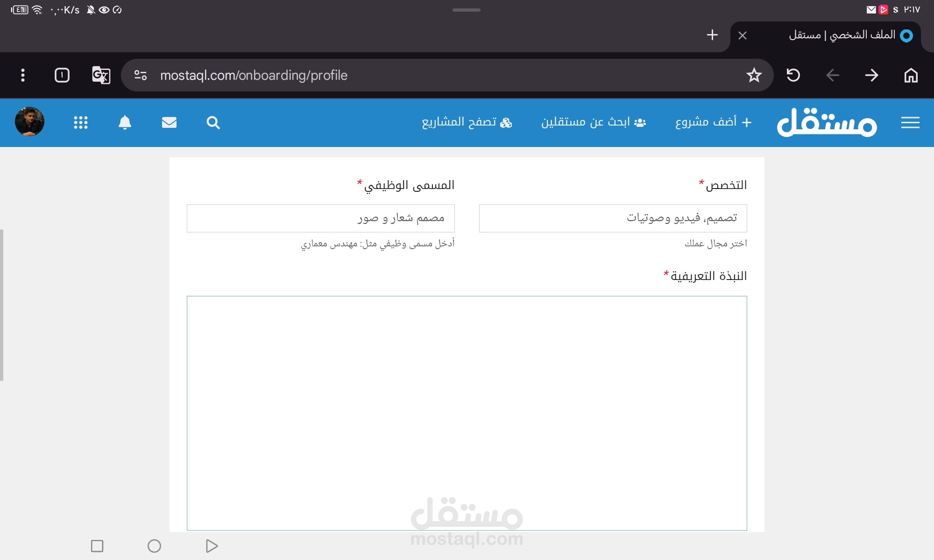
Task: Click the ابحث عن مستقلين menu item
Action: click(593, 122)
